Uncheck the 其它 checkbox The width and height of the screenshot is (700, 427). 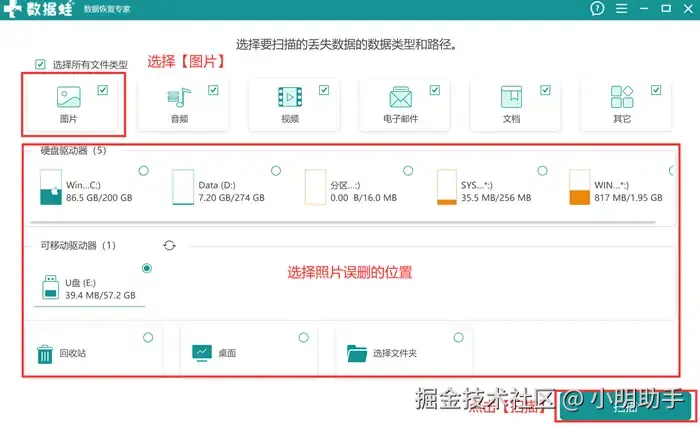656,90
